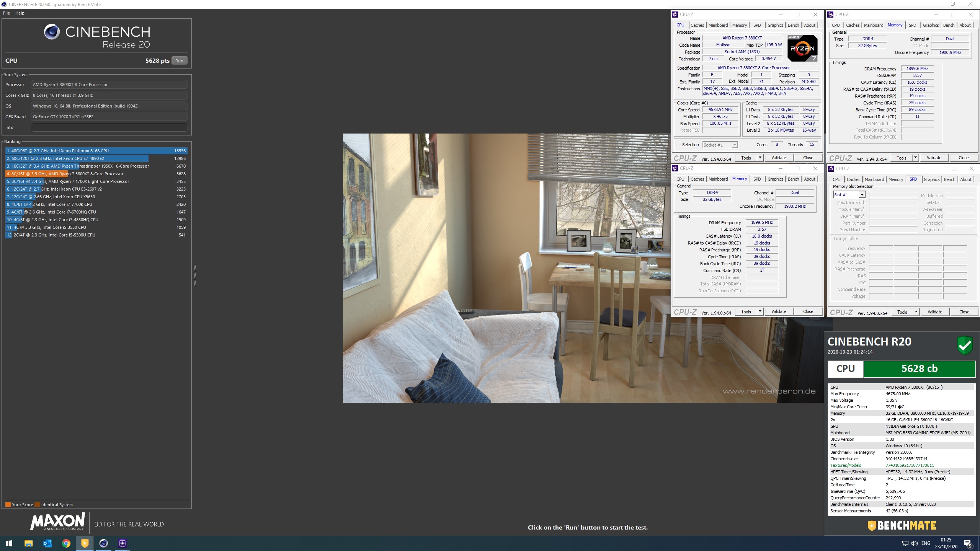980x551 pixels.
Task: Click the Info input field
Action: tap(109, 127)
